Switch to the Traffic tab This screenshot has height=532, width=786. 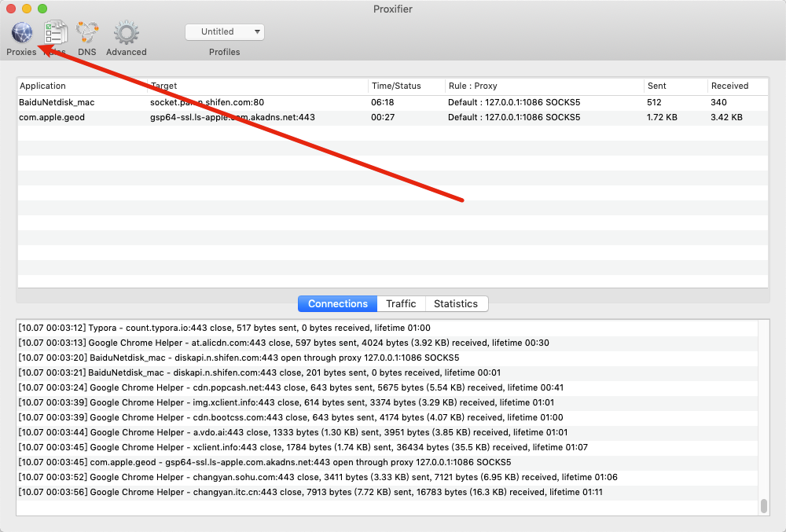click(401, 303)
